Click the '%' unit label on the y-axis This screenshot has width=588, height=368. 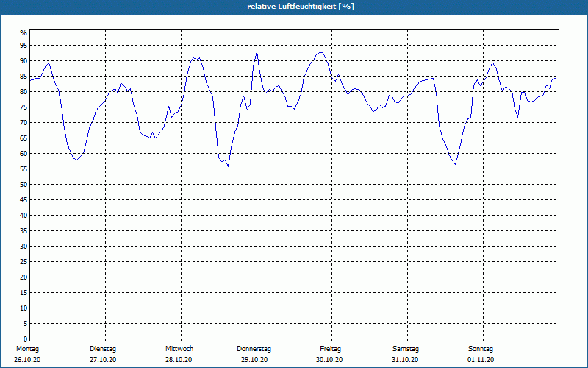(x=24, y=33)
